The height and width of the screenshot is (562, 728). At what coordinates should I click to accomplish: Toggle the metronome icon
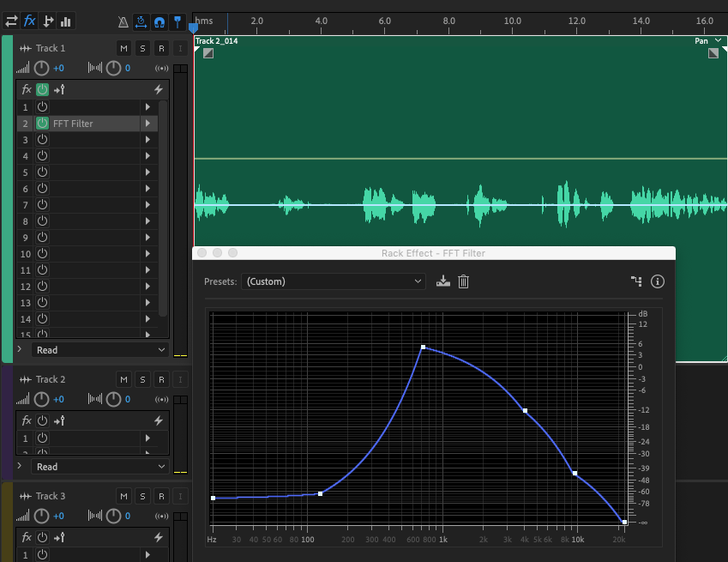[x=123, y=21]
